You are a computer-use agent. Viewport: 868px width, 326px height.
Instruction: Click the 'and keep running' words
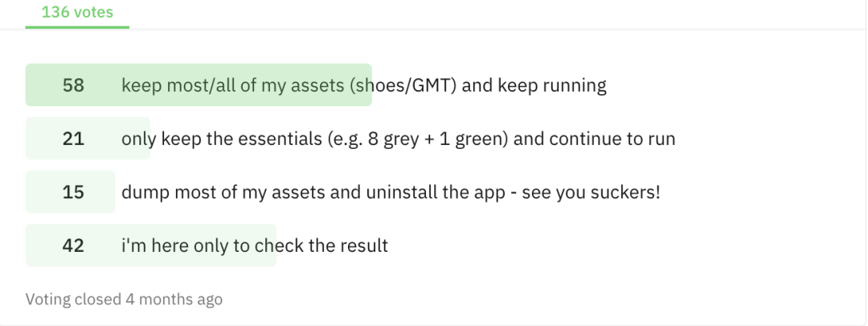point(534,85)
